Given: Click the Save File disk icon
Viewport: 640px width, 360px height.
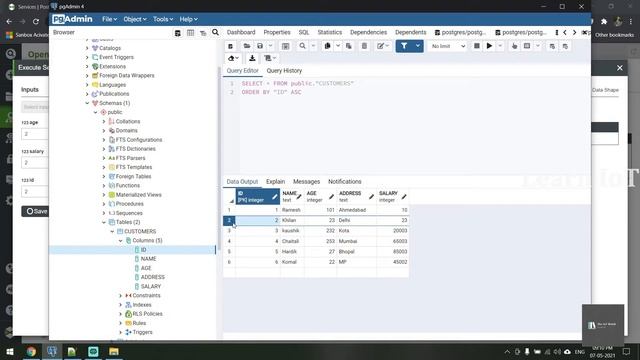Looking at the screenshot, I should pos(260,46).
